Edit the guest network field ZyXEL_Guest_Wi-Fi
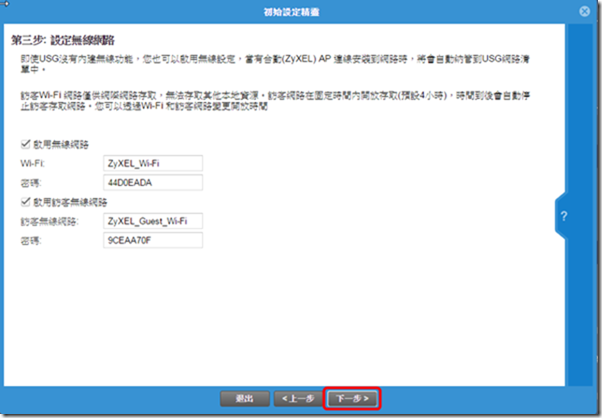 (x=153, y=221)
